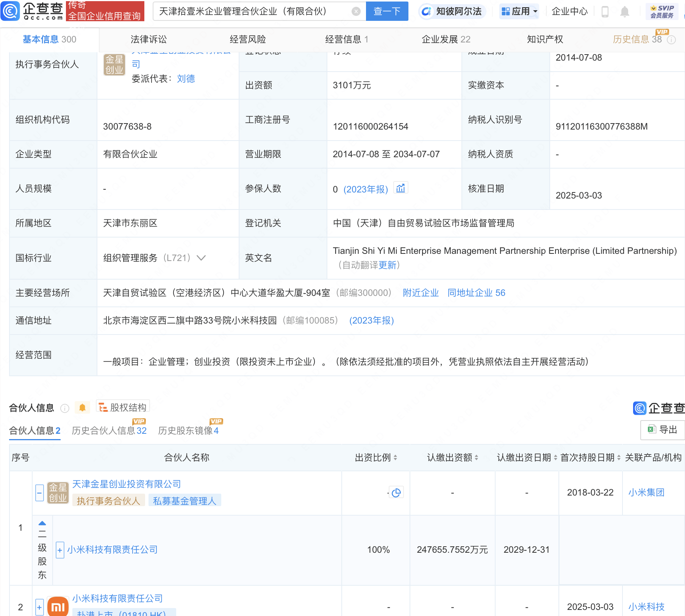Expand row 2 小米科技 with plus
Viewport: 685px width, 616px height.
(39, 607)
